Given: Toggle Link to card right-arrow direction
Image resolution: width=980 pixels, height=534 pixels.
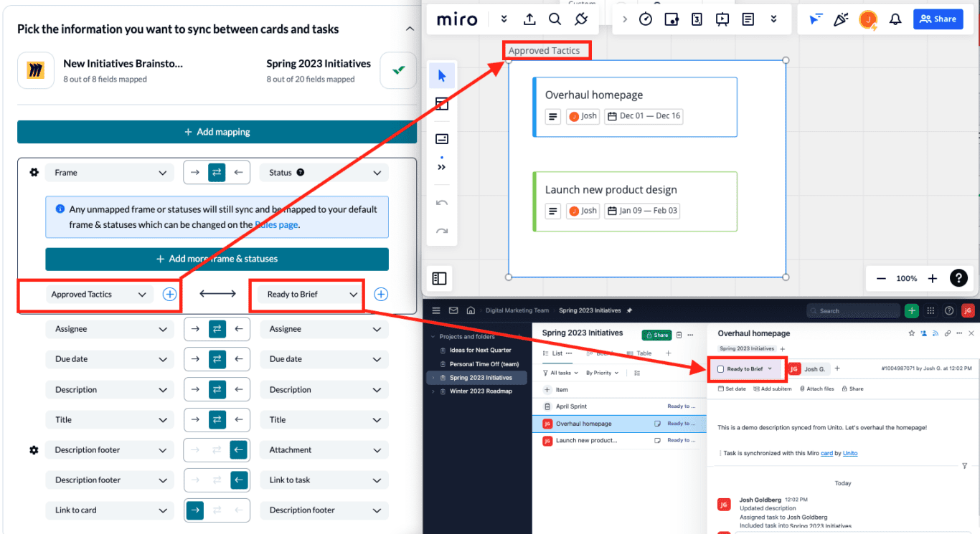Looking at the screenshot, I should point(195,510).
